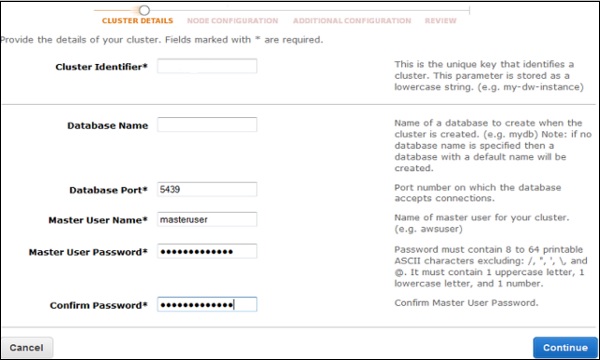Focus the Database Name input box
This screenshot has height=360, width=600.
point(207,125)
